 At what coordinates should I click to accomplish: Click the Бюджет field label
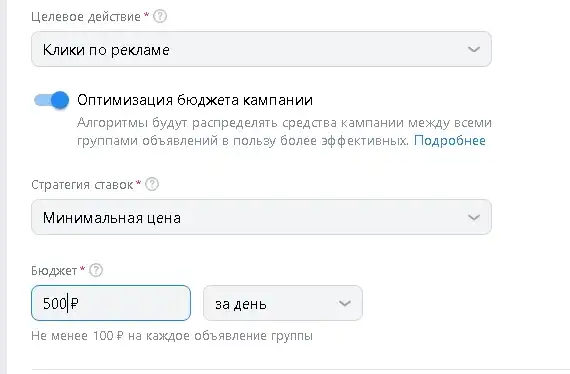point(54,271)
